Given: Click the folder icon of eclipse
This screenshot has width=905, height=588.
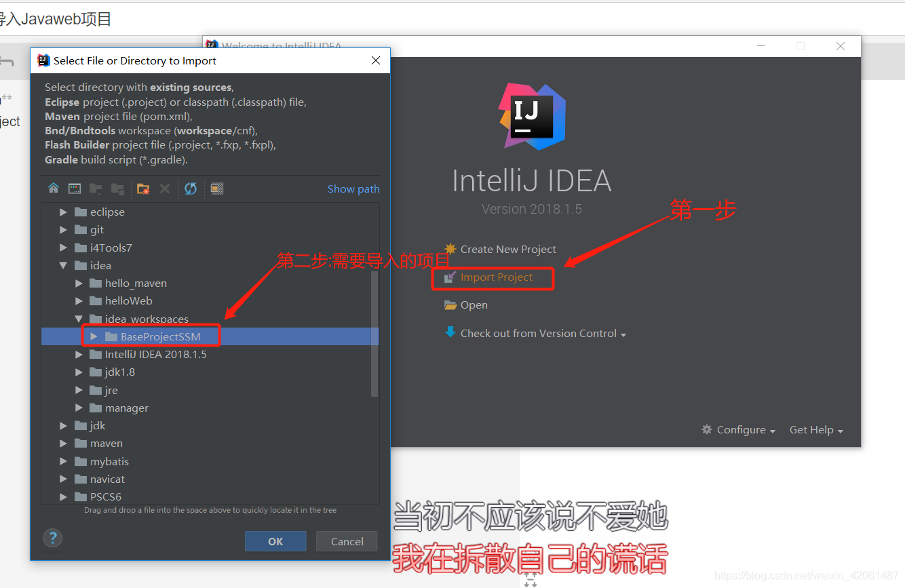Looking at the screenshot, I should pos(81,212).
